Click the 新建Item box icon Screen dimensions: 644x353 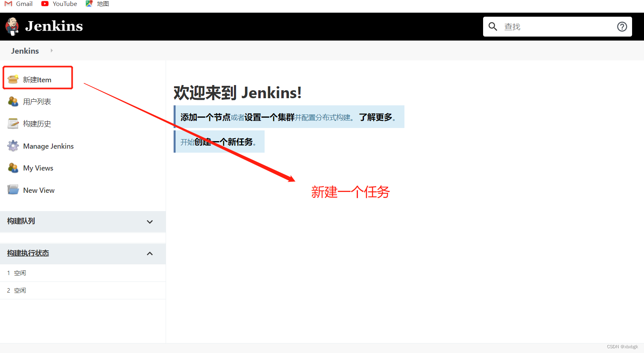tap(13, 79)
